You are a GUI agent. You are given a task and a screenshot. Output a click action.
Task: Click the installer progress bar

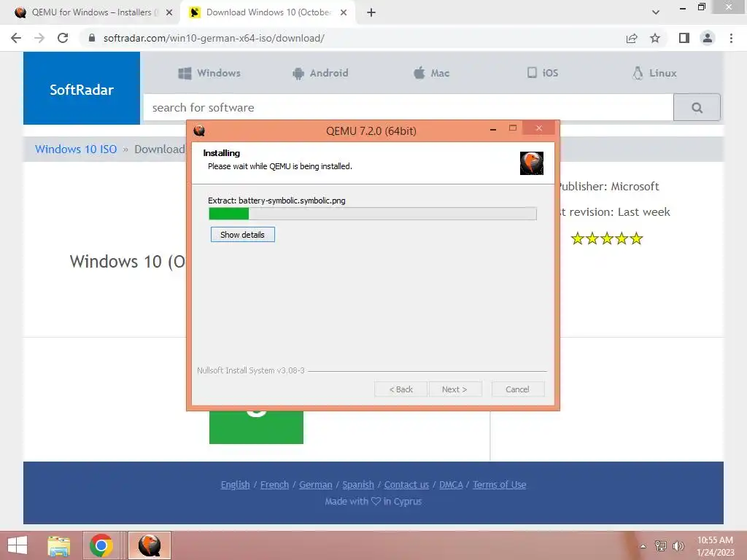373,214
